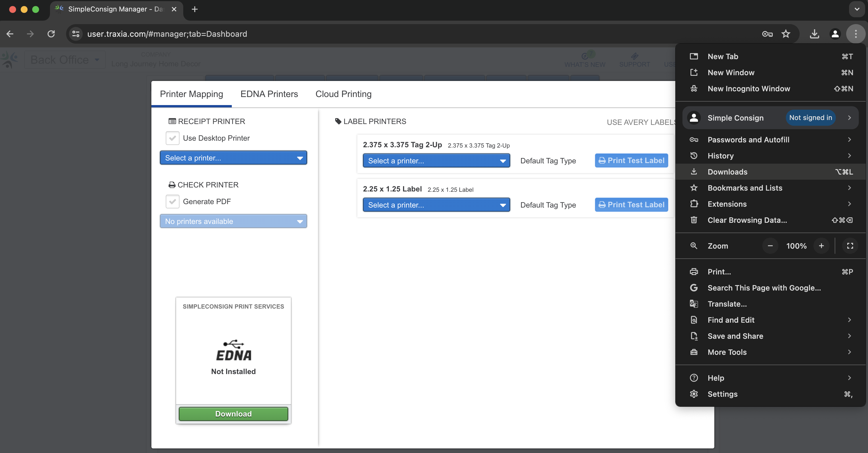The width and height of the screenshot is (868, 453).
Task: Select New Window from Chrome menu
Action: (x=770, y=72)
